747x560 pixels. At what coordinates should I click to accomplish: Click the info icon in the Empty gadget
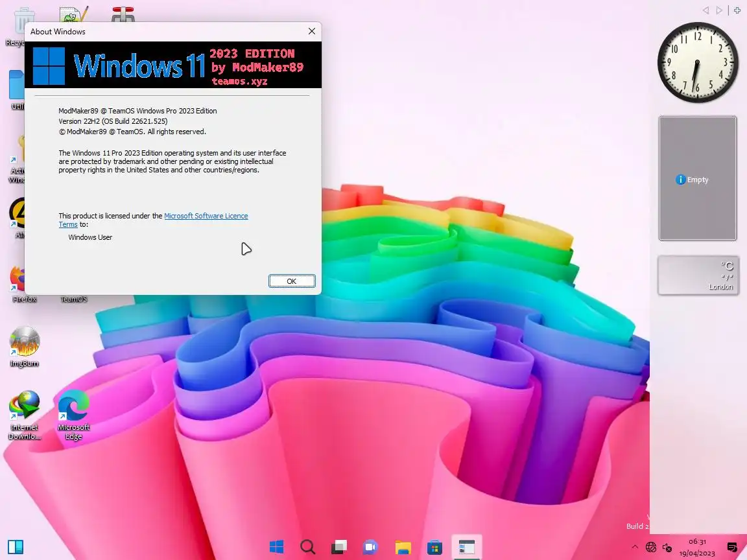[680, 180]
